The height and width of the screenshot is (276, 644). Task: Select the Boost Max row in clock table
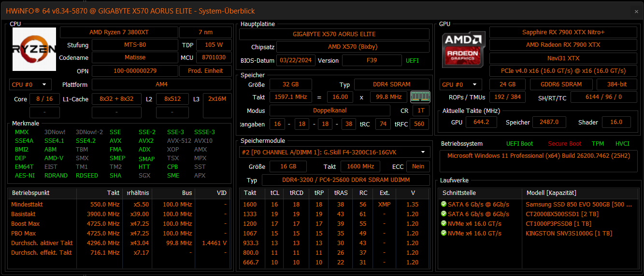coord(119,223)
